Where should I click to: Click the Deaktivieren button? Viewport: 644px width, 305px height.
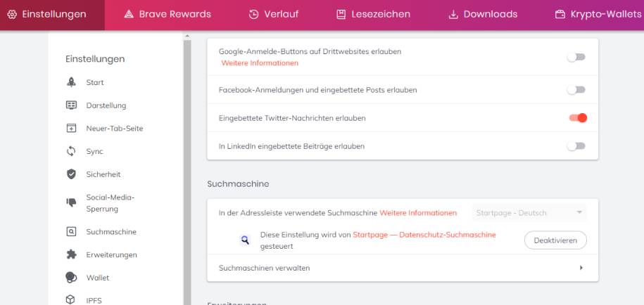point(555,240)
